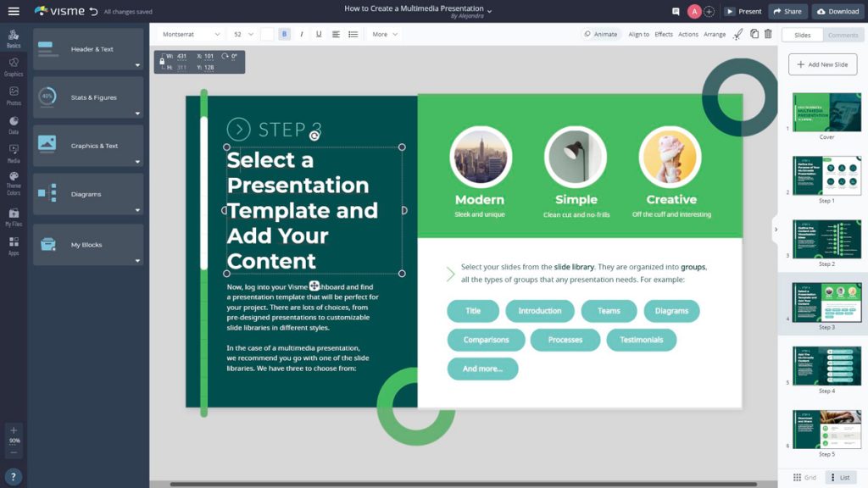
Task: Click the undo arrow icon
Action: (x=93, y=12)
